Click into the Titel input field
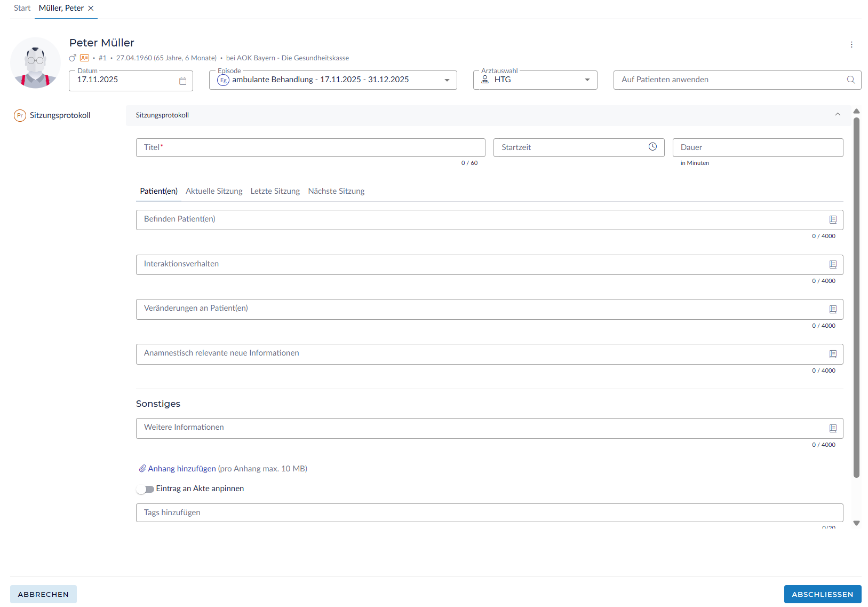 [x=310, y=147]
